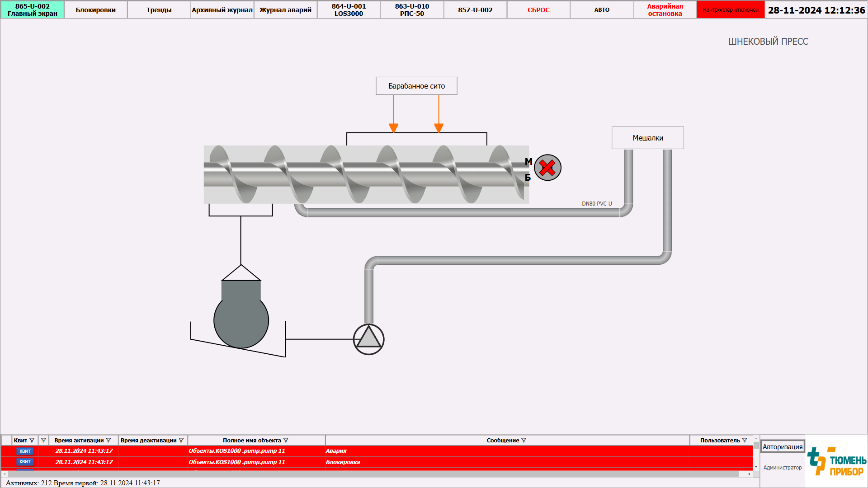Image resolution: width=868 pixels, height=488 pixels.
Task: Open filter icon in Квит column header
Action: click(32, 440)
